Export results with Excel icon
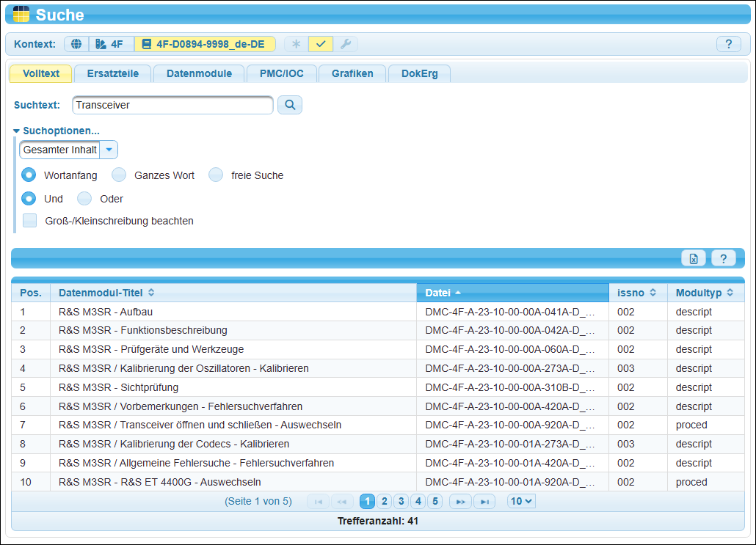 point(694,259)
